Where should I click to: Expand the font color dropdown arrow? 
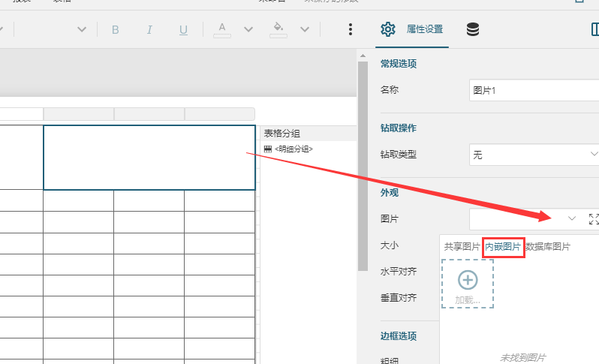248,30
